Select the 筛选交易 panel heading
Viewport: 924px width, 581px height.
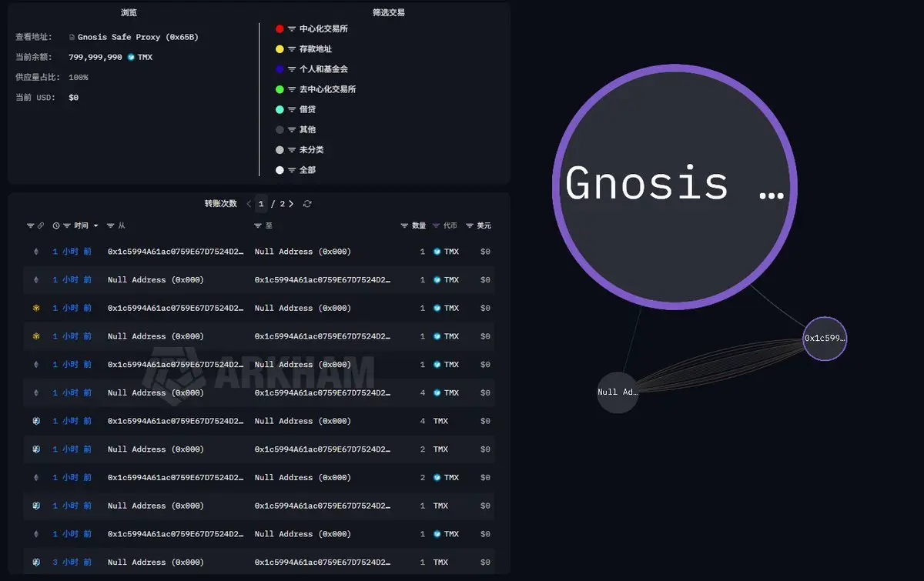tap(389, 12)
